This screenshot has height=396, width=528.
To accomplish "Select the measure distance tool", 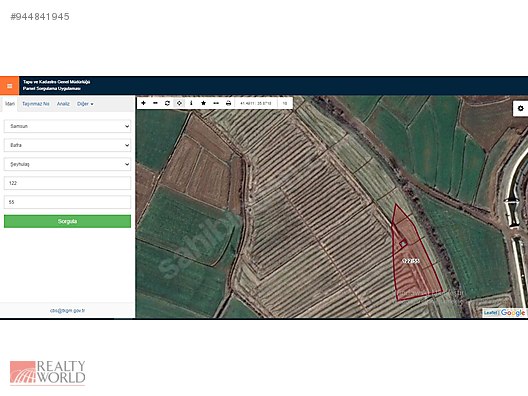I will click(216, 103).
